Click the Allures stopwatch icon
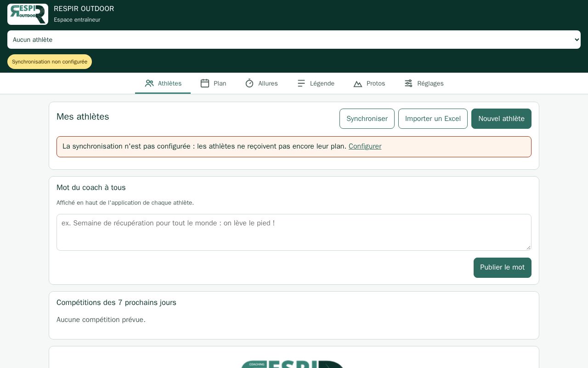 [x=249, y=83]
